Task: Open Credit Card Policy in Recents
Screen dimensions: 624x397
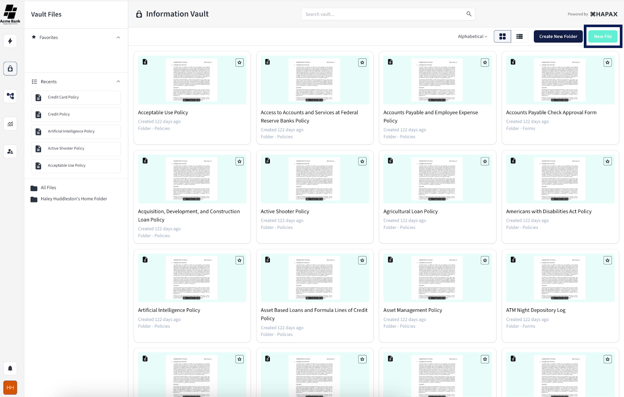Action: click(76, 97)
